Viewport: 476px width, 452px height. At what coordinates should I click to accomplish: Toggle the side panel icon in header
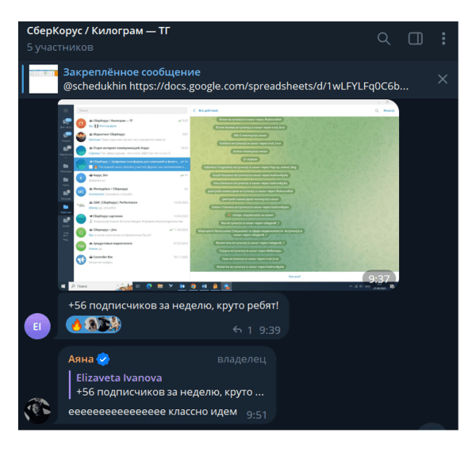(x=415, y=39)
